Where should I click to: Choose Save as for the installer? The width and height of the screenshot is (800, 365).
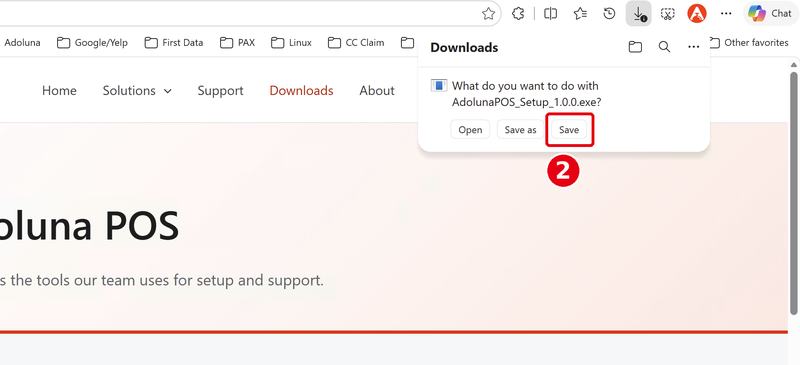click(520, 130)
